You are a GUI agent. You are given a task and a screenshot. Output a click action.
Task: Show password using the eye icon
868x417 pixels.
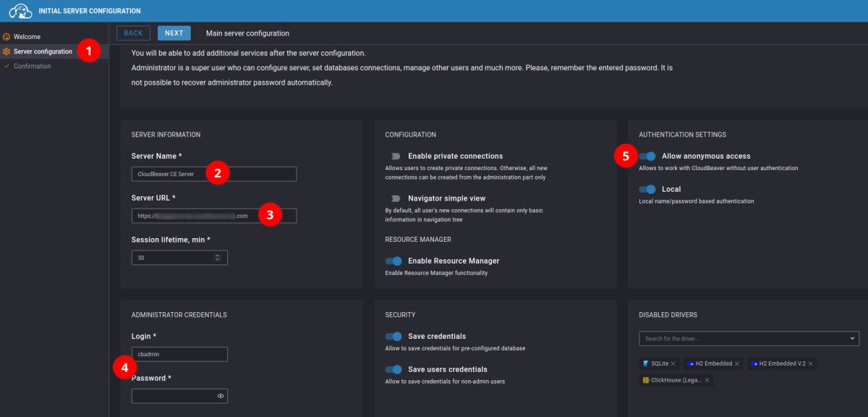click(x=220, y=396)
